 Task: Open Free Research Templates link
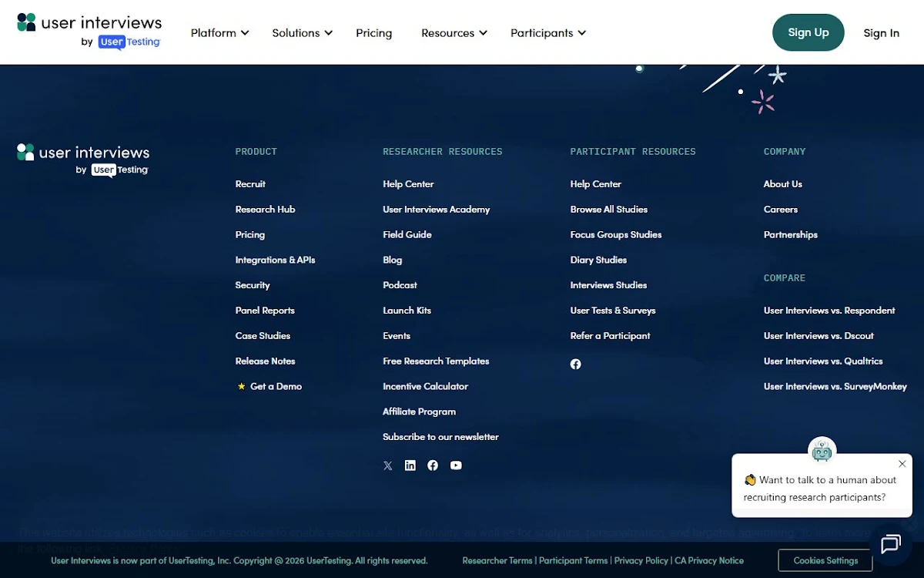436,361
